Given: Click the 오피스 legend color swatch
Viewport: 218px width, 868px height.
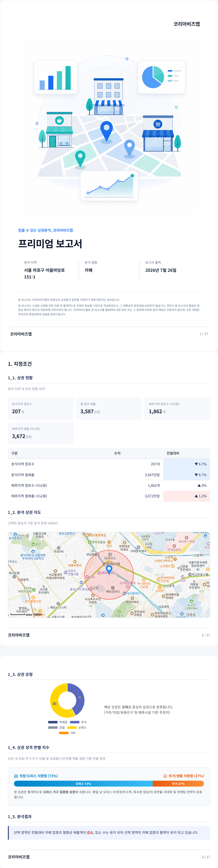Looking at the screenshot, I should click(72, 727).
